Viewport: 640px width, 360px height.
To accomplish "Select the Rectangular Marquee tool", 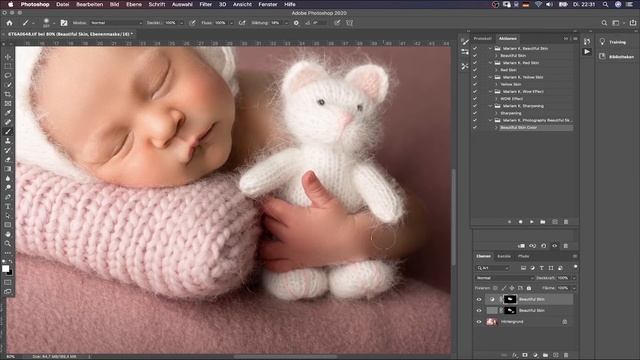I will coord(8,66).
